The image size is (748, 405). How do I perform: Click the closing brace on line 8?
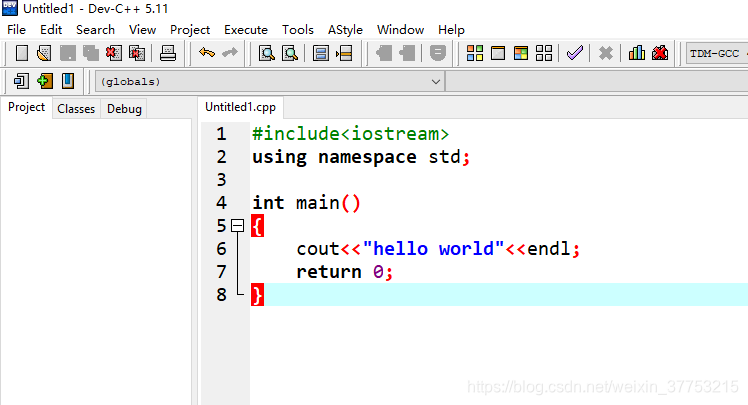257,295
